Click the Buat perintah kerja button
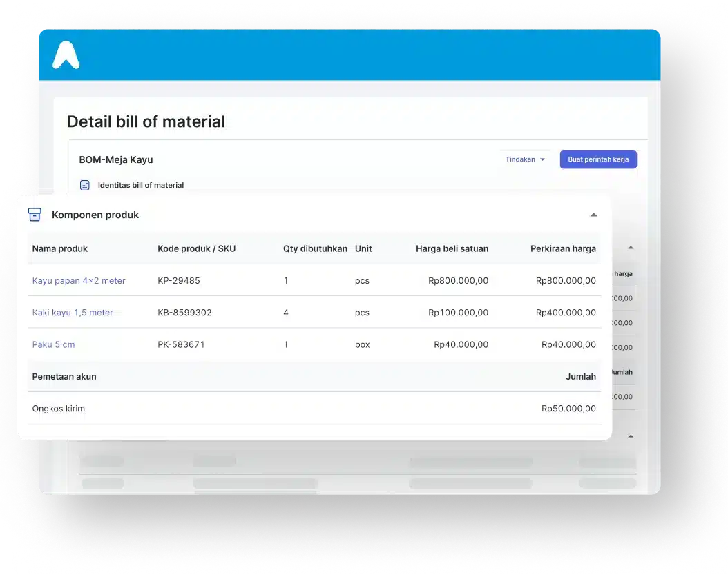The height and width of the screenshot is (577, 728). (598, 159)
